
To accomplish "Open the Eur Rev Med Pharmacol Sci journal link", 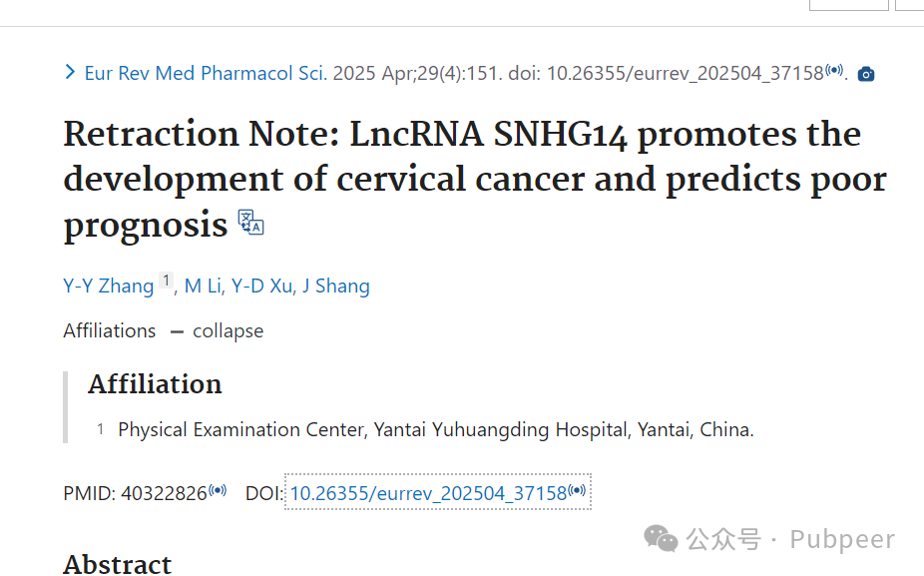I will (206, 73).
